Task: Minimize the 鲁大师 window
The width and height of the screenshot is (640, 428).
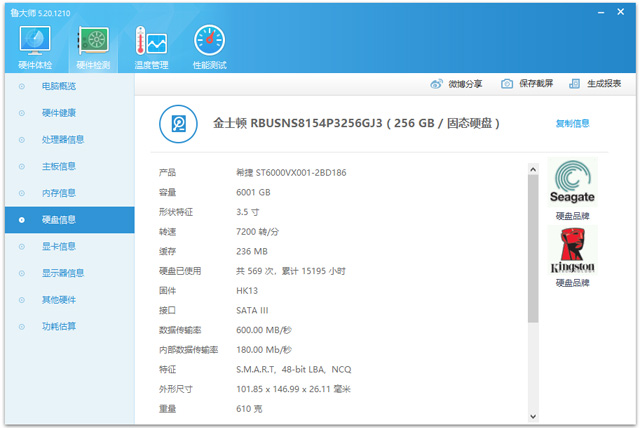Action: click(601, 13)
